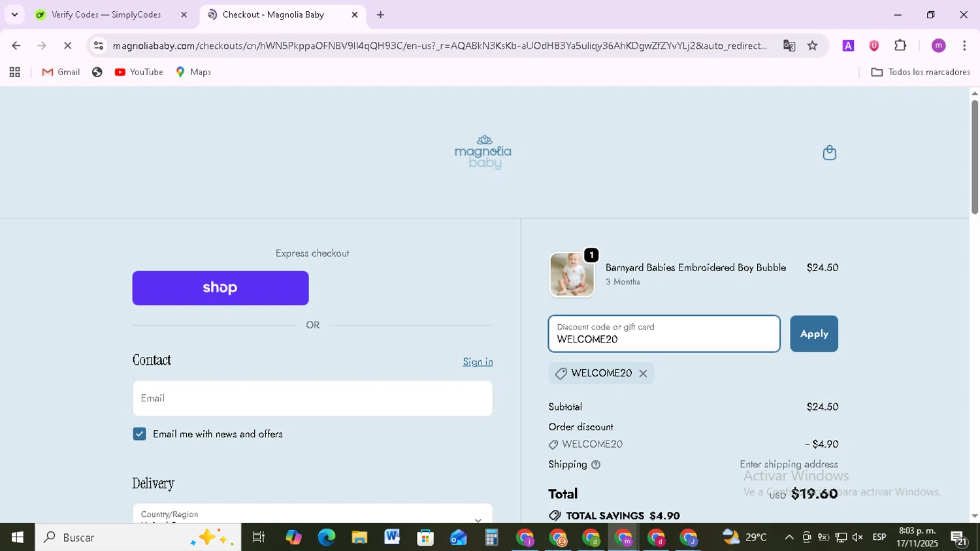
Task: Close the Checkout - Magnolia Baby tab
Action: (x=354, y=14)
